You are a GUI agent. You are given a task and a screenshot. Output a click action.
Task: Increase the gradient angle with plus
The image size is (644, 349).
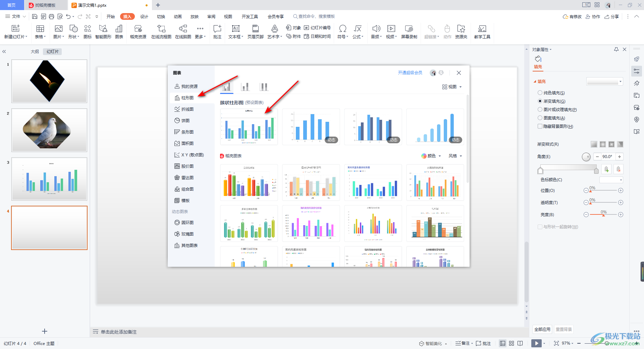click(x=620, y=157)
